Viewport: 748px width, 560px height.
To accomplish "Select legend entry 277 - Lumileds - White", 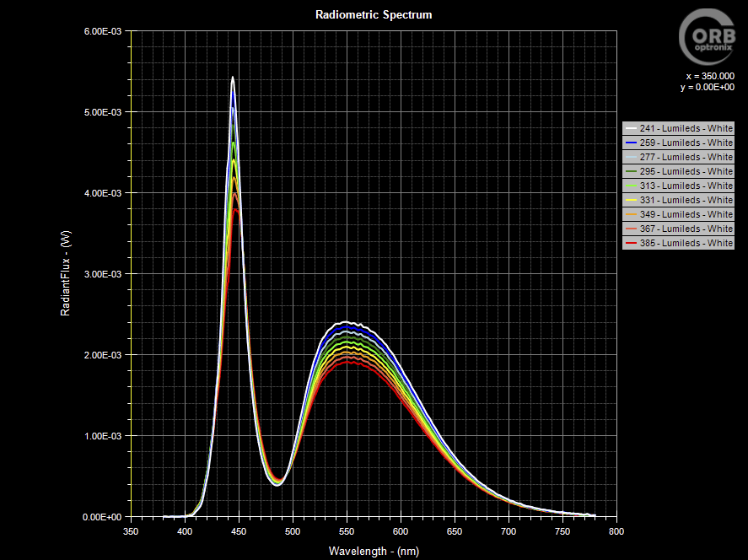I will tap(678, 157).
